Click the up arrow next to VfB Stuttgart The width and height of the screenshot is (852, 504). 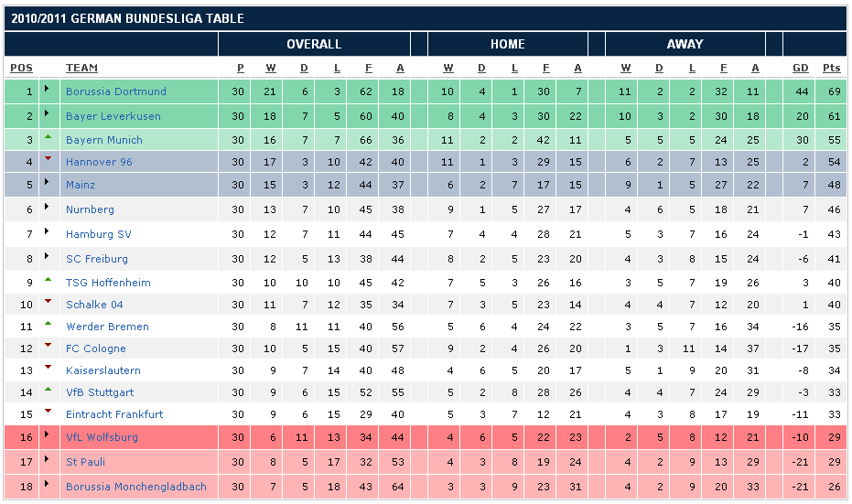pos(48,390)
